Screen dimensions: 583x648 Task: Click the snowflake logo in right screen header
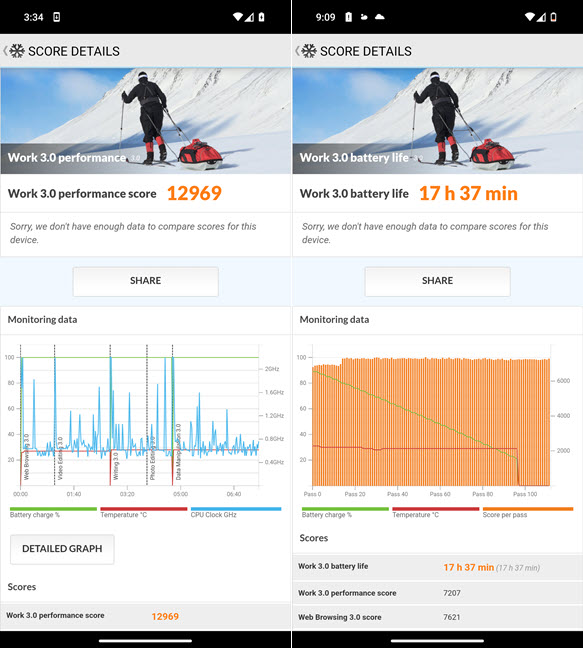click(309, 51)
